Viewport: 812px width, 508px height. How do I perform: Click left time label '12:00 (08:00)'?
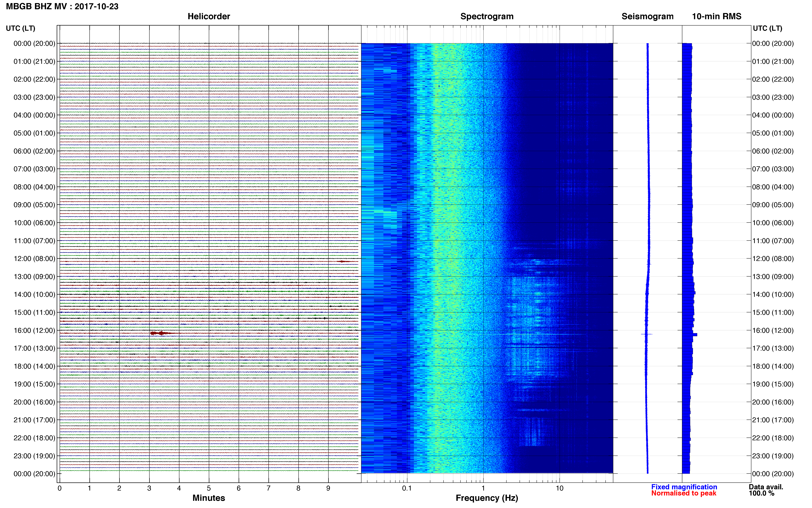pos(34,259)
